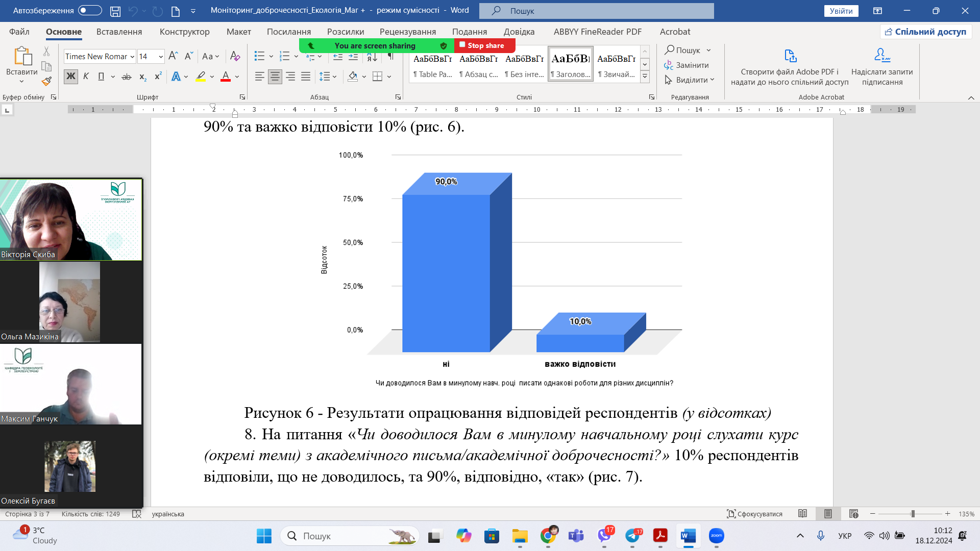Click the Спільний доступ button

tap(925, 32)
